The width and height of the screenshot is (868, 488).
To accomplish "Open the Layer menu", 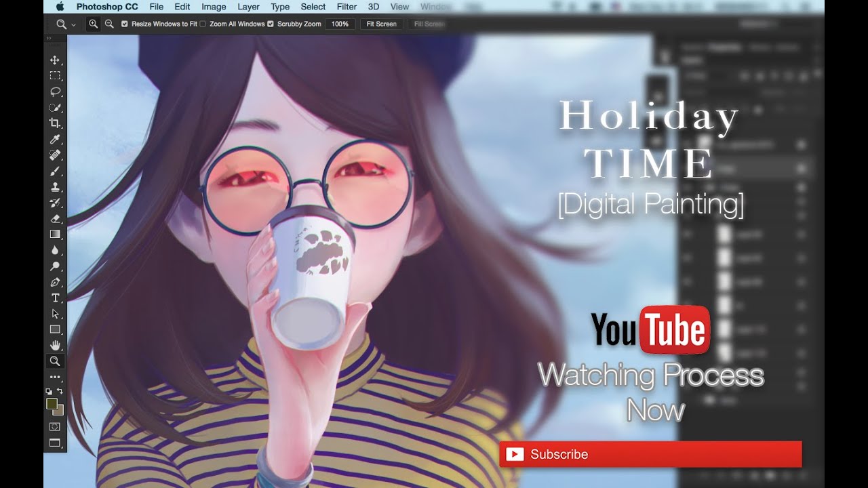I will click(249, 7).
